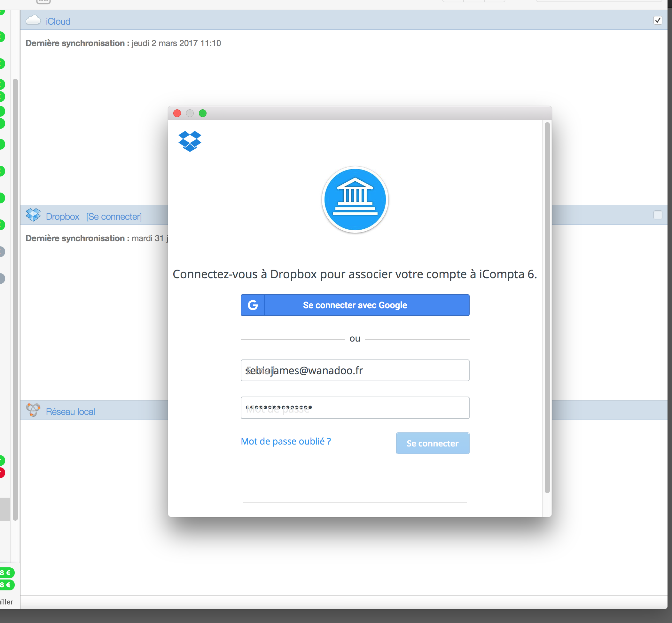Screen dimensions: 672x623
Task: Click the blue Se connecter submit button
Action: click(x=432, y=443)
